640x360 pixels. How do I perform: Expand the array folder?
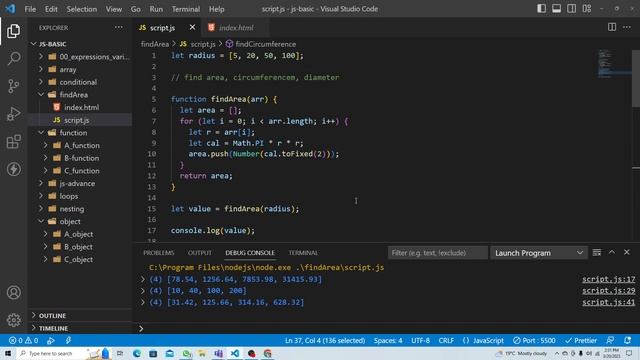click(80, 69)
